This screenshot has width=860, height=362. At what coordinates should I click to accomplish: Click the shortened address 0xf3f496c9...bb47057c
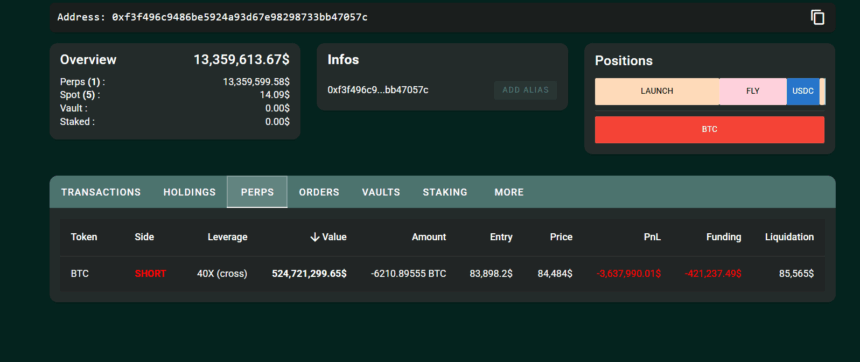click(378, 89)
